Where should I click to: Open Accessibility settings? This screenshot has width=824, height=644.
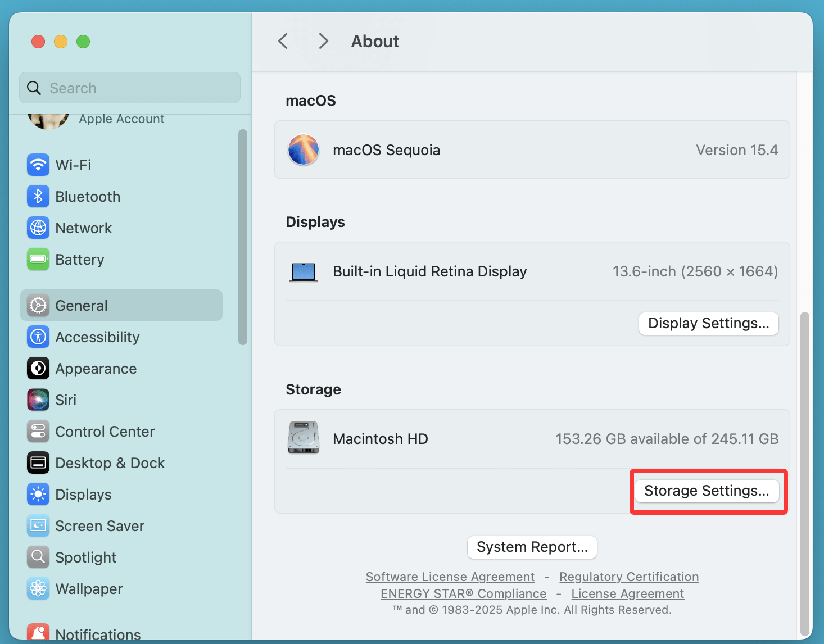pos(97,337)
